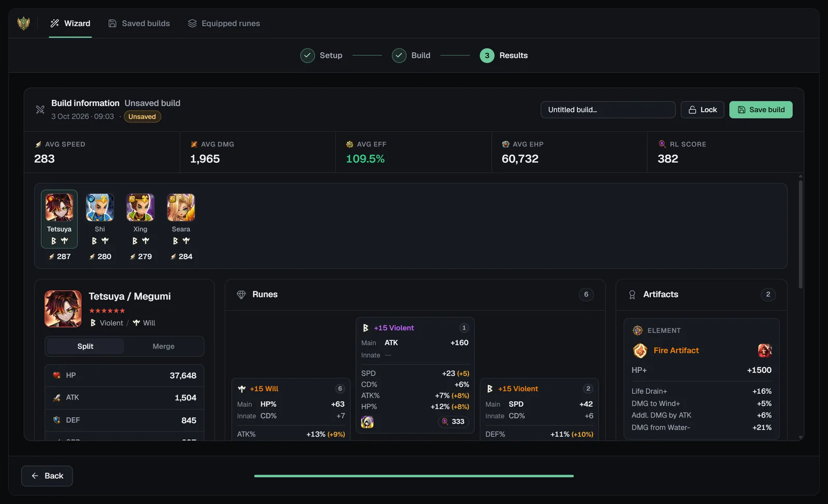The height and width of the screenshot is (504, 828).
Task: Click the Runes panel diamond icon
Action: click(x=241, y=294)
